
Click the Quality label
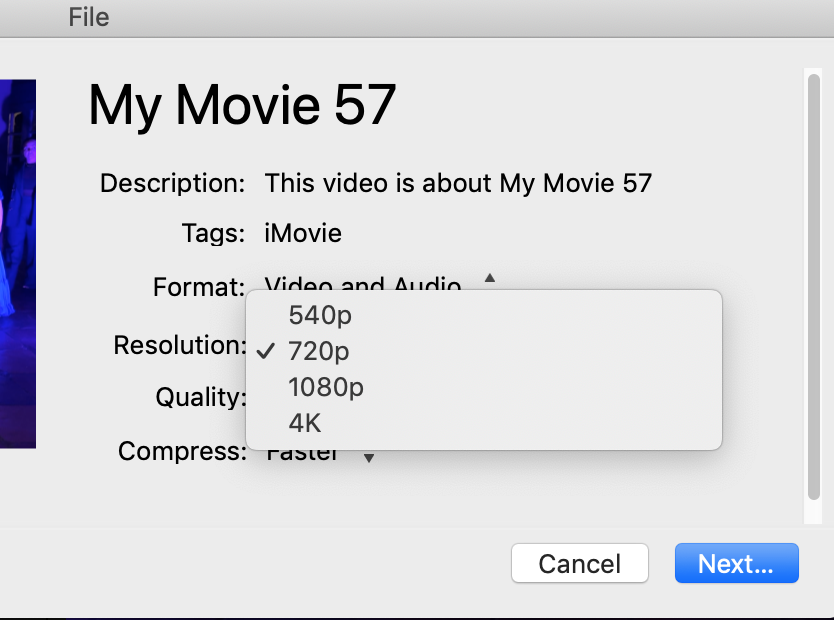tap(200, 397)
